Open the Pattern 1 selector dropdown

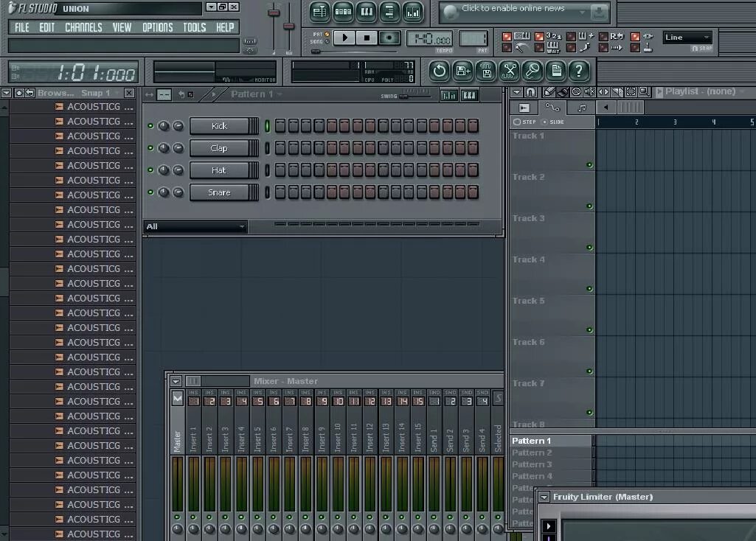coord(256,94)
